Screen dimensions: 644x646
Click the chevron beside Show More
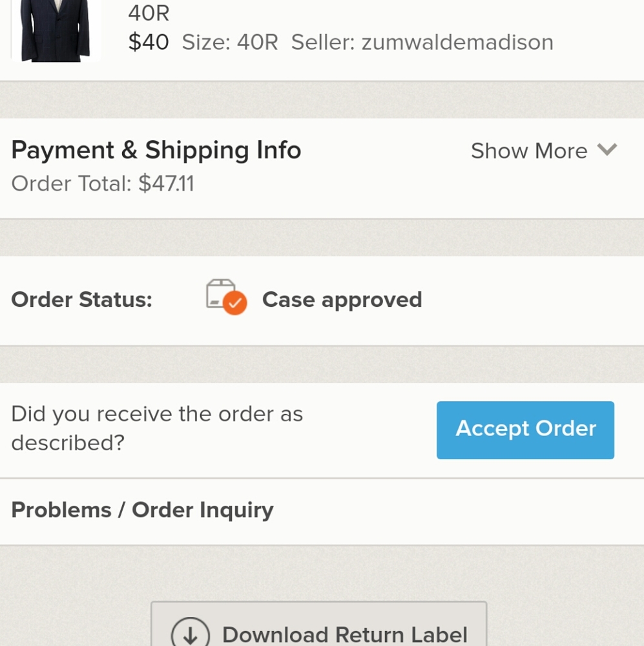click(x=607, y=150)
